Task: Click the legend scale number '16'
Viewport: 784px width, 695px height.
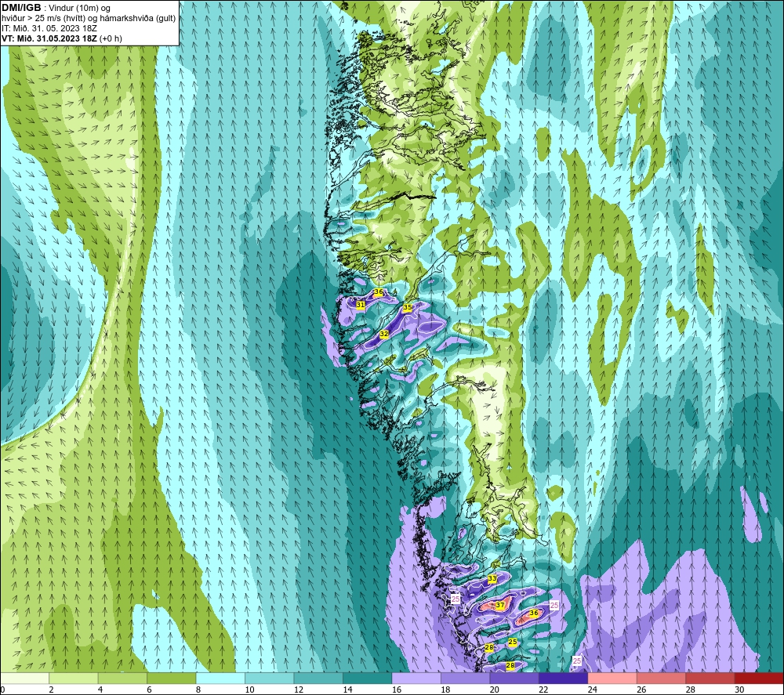Action: pos(397,690)
